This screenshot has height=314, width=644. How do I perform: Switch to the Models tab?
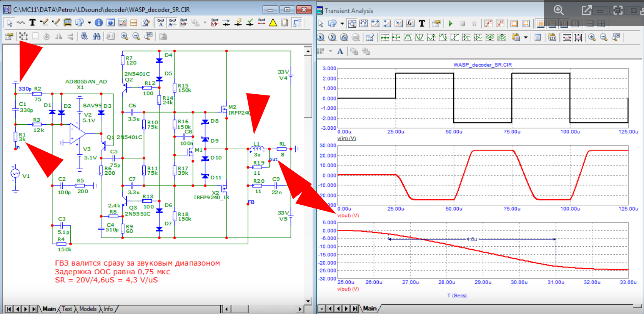click(x=88, y=309)
